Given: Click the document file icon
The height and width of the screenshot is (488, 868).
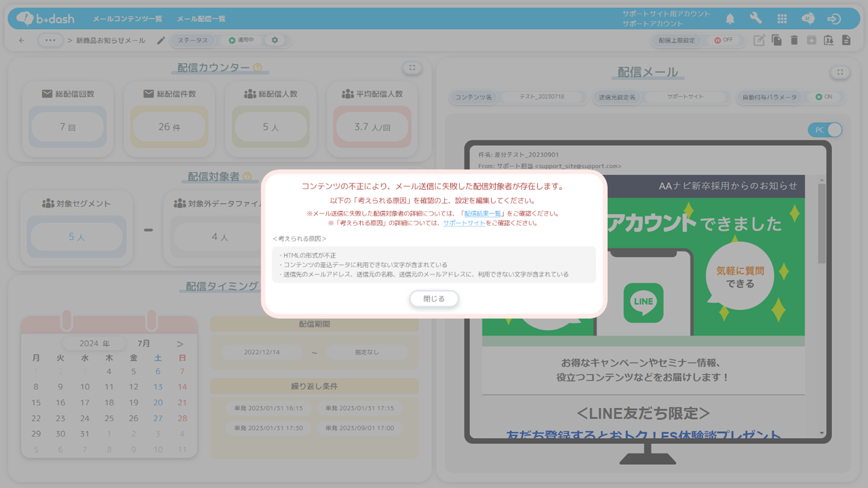Looking at the screenshot, I should pos(846,41).
